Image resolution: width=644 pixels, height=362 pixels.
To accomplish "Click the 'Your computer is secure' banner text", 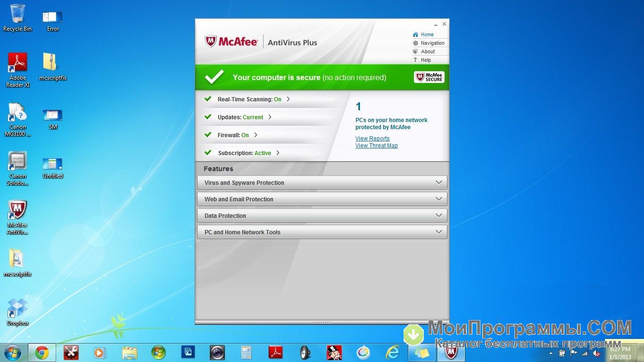I will [309, 77].
